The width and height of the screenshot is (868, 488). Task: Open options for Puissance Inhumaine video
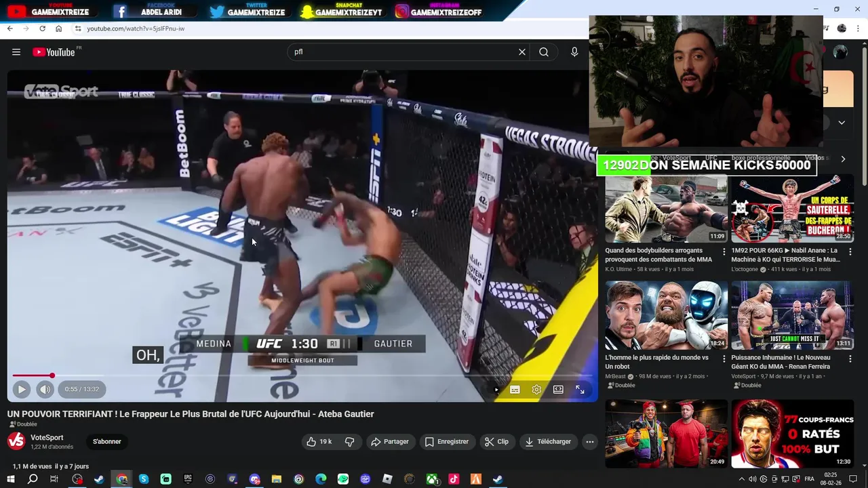[x=850, y=359]
